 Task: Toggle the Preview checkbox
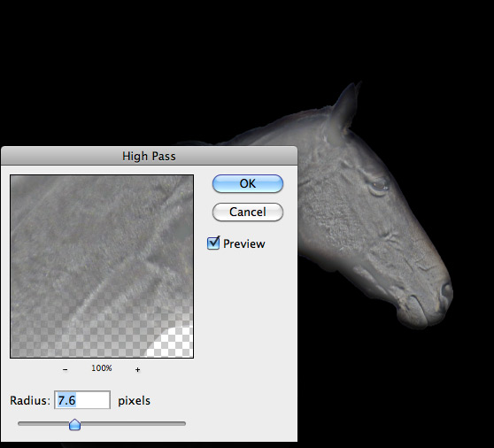click(x=213, y=243)
